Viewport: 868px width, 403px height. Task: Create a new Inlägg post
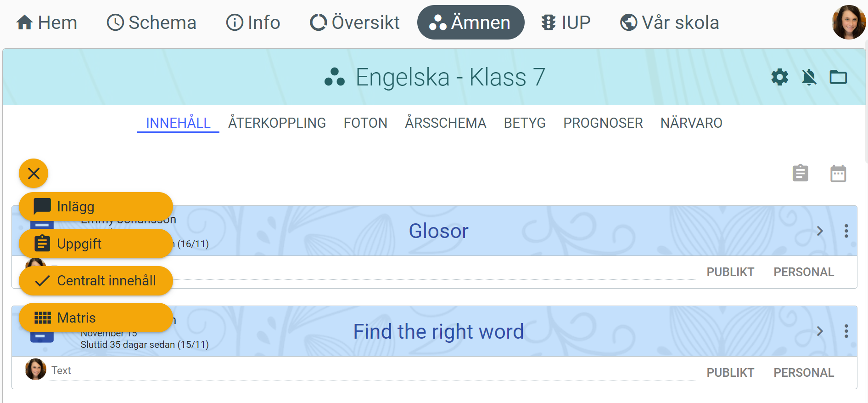click(95, 207)
